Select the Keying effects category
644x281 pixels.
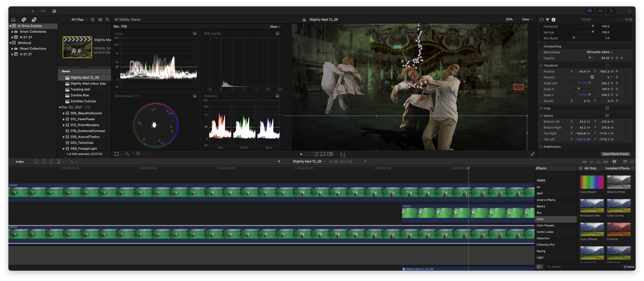(541, 251)
